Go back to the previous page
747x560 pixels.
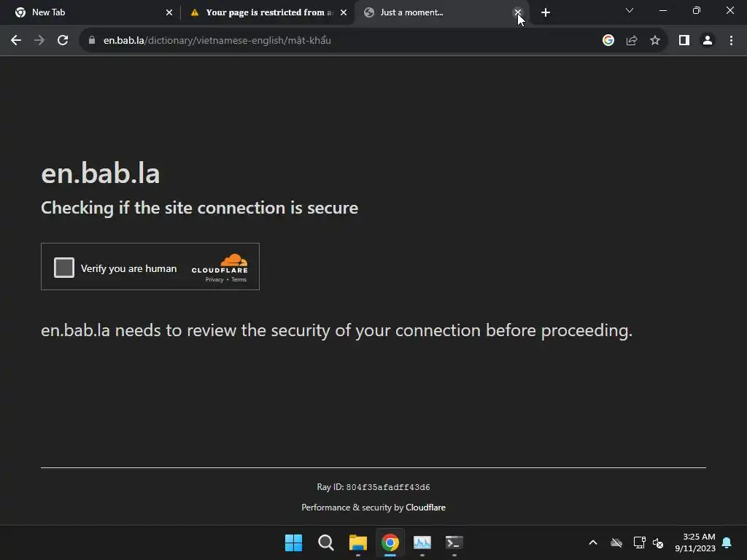point(16,41)
